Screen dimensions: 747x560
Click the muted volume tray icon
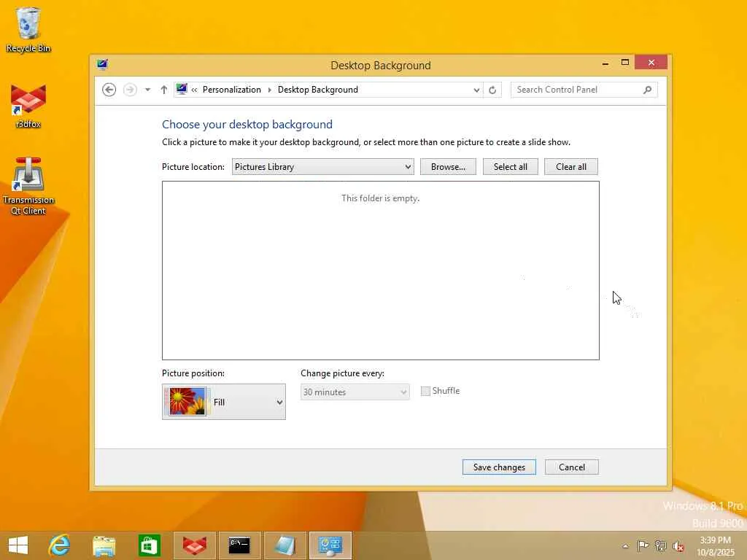pos(678,546)
